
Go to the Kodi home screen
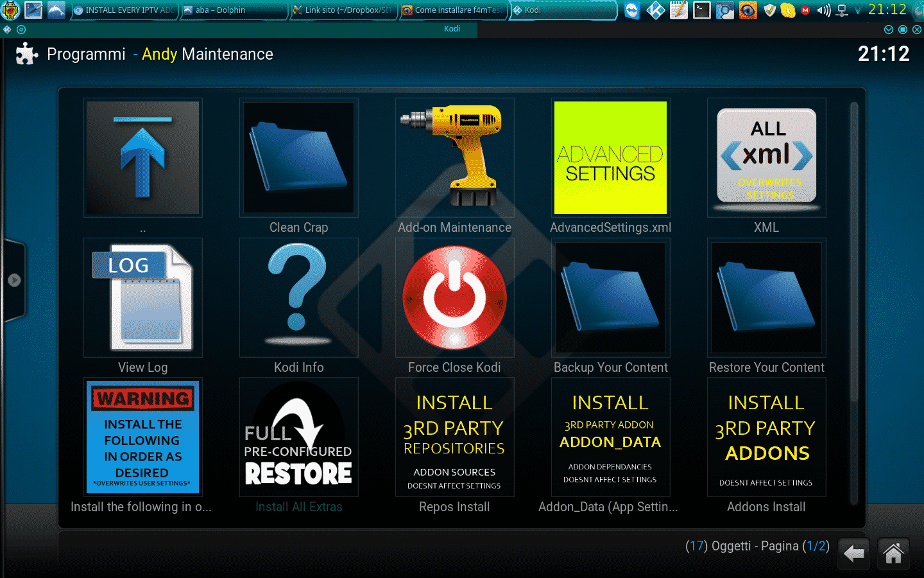coord(893,553)
